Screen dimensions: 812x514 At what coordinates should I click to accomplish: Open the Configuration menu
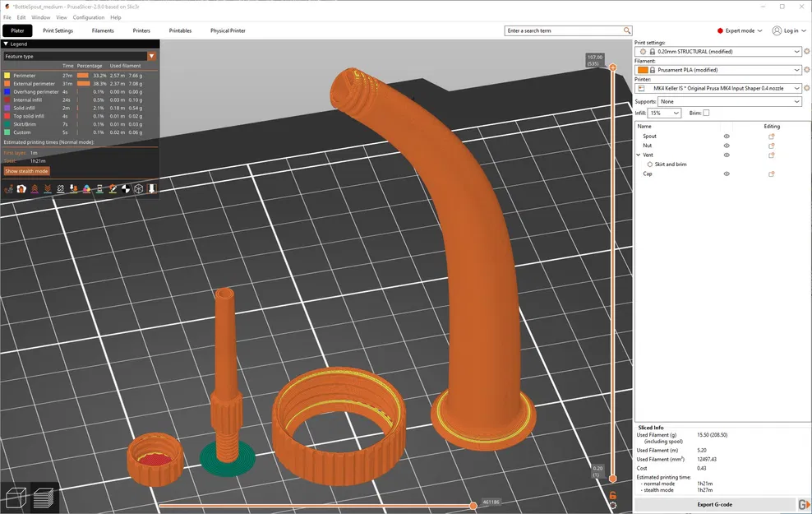(x=89, y=17)
